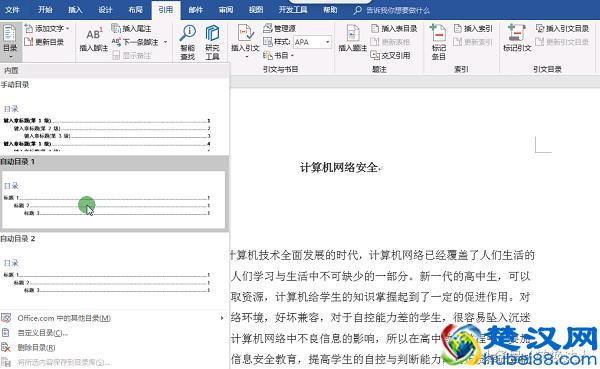Click 标记引文 mark citation

(x=517, y=38)
